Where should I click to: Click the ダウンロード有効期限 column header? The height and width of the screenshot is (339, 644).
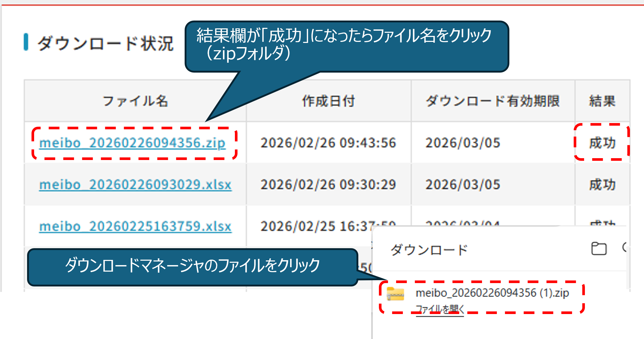493,101
